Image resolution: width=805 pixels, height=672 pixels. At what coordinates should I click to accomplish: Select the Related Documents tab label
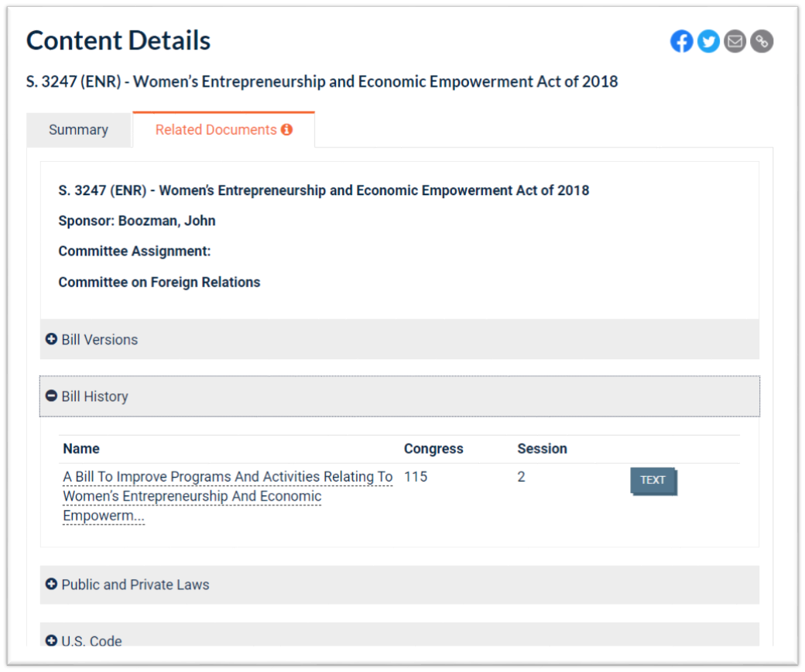coord(216,130)
